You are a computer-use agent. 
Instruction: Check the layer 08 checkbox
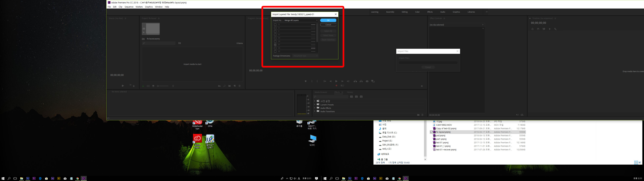(x=275, y=42)
